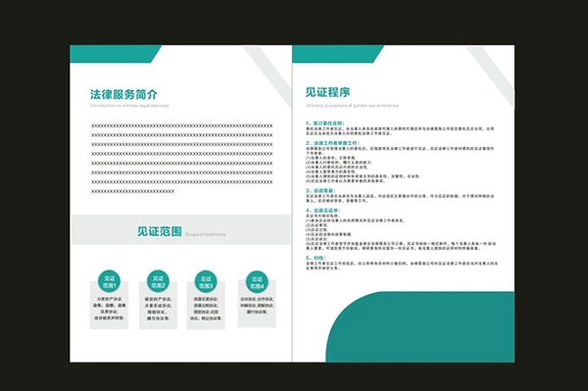This screenshot has height=391, width=588.
Task: Click the teal header tab on left page
Action: (x=115, y=54)
